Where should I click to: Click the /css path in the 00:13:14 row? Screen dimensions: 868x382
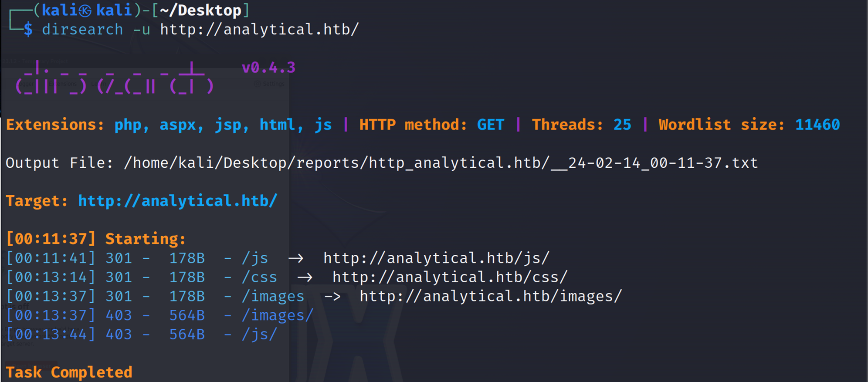point(259,277)
